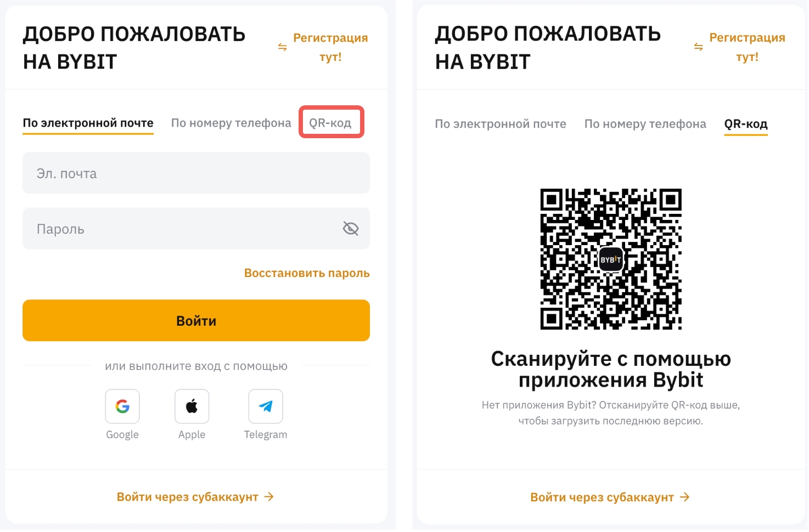Click the Bybit logo inside QR code
The image size is (809, 532).
click(611, 259)
